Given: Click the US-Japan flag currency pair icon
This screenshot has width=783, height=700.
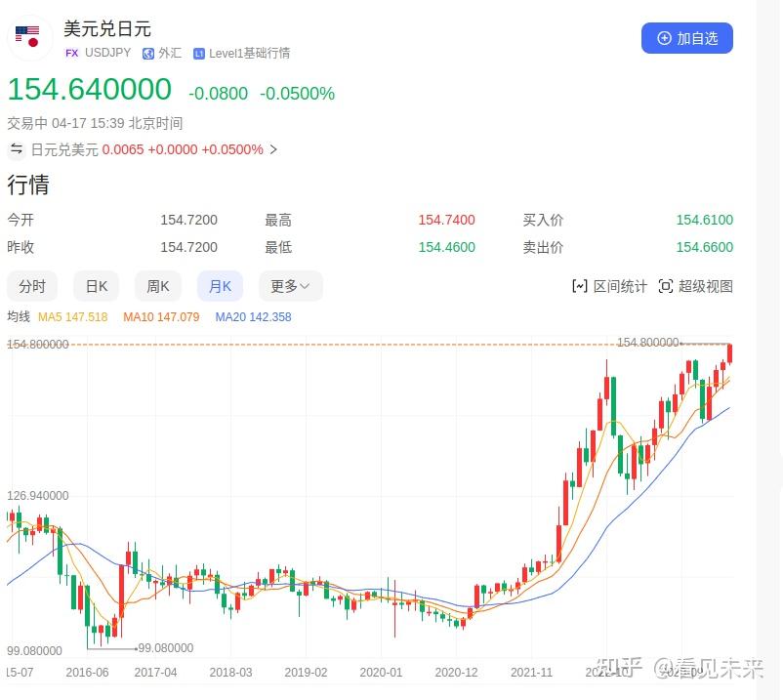Looking at the screenshot, I should 28,37.
